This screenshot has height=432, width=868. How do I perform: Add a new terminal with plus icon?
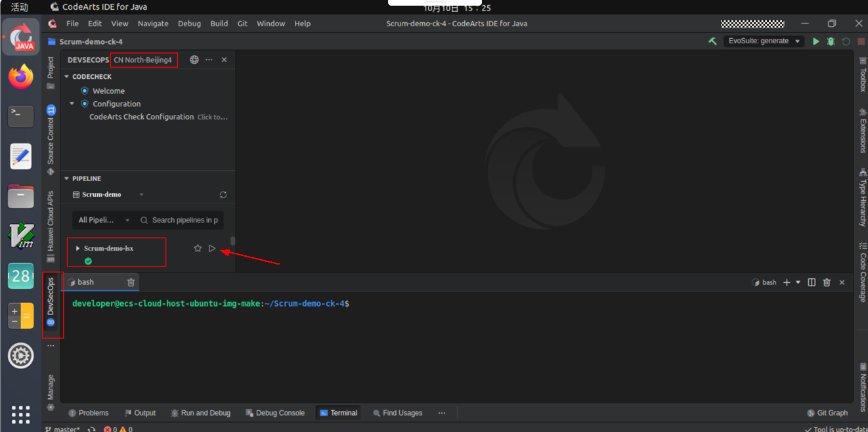pyautogui.click(x=787, y=282)
